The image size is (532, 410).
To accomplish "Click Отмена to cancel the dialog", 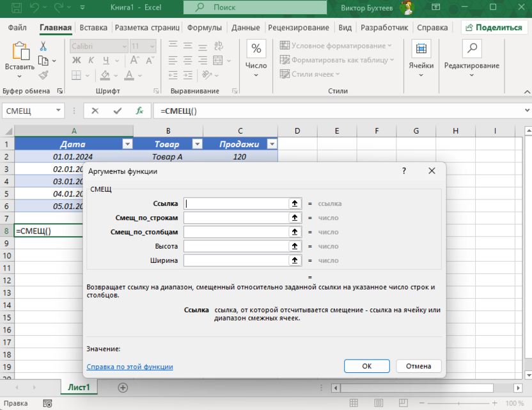I will 419,367.
